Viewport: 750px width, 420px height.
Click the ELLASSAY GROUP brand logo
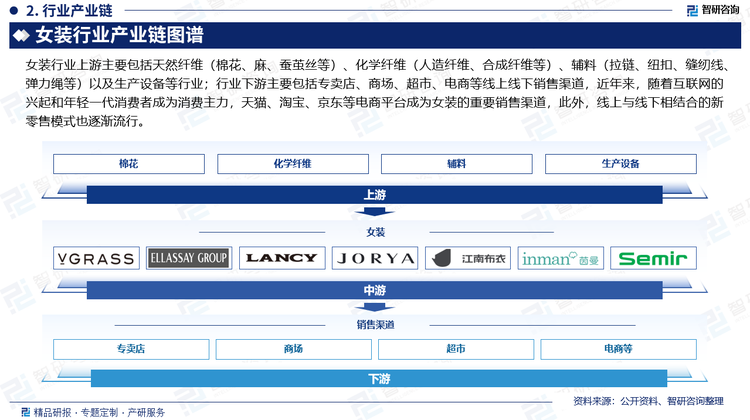[x=189, y=258]
